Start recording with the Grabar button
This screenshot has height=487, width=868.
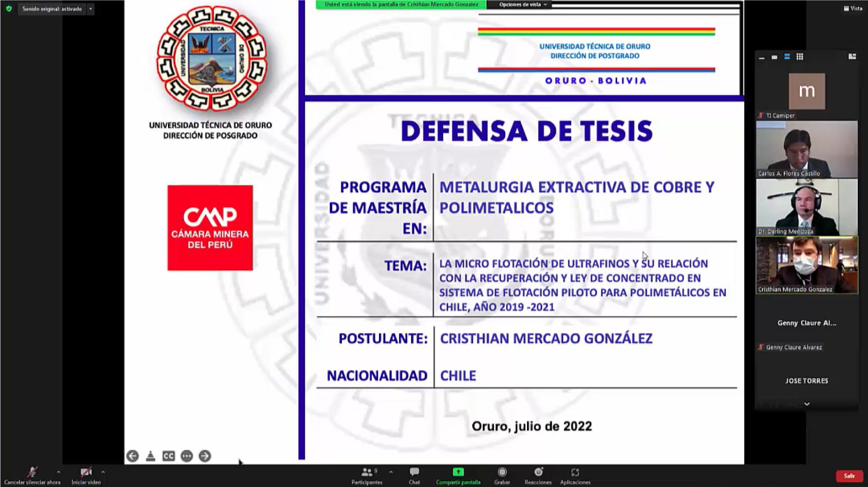[x=502, y=475]
